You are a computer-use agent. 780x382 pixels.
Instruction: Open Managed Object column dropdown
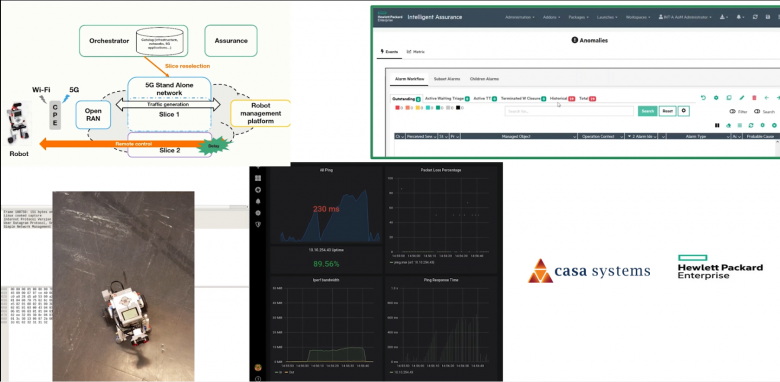click(x=575, y=136)
